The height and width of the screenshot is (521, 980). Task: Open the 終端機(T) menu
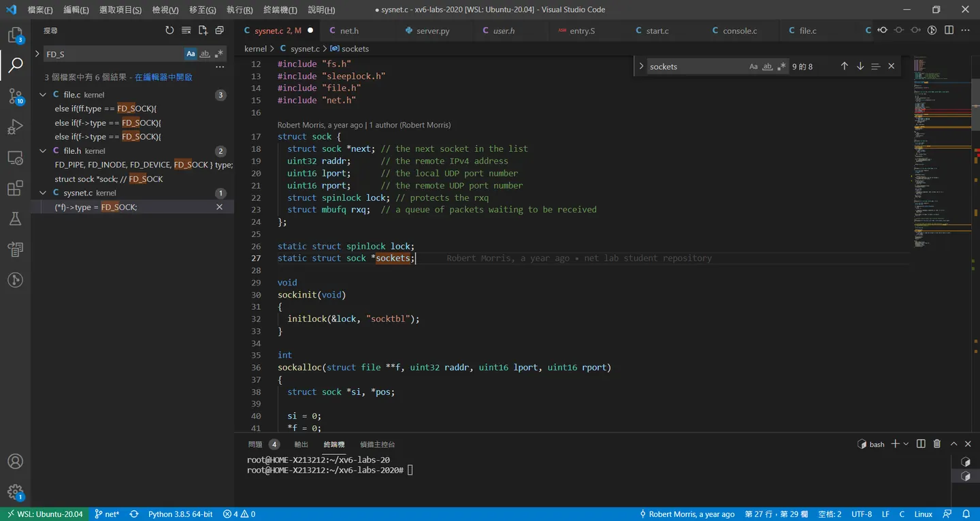pos(280,10)
